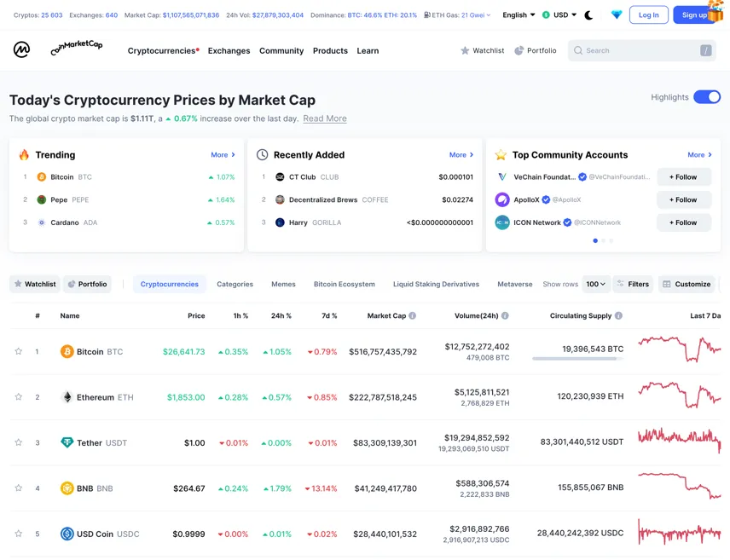The height and width of the screenshot is (560, 730).
Task: Click Bitcoin circulating supply progress bar
Action: tap(577, 359)
